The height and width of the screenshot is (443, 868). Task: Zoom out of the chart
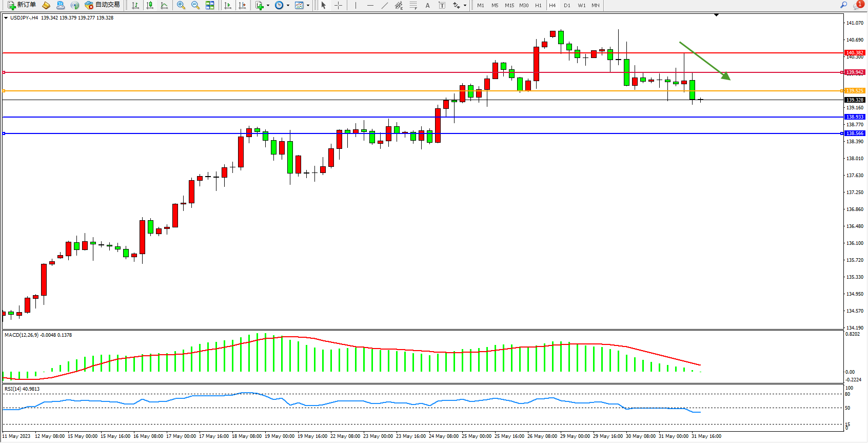pyautogui.click(x=195, y=5)
